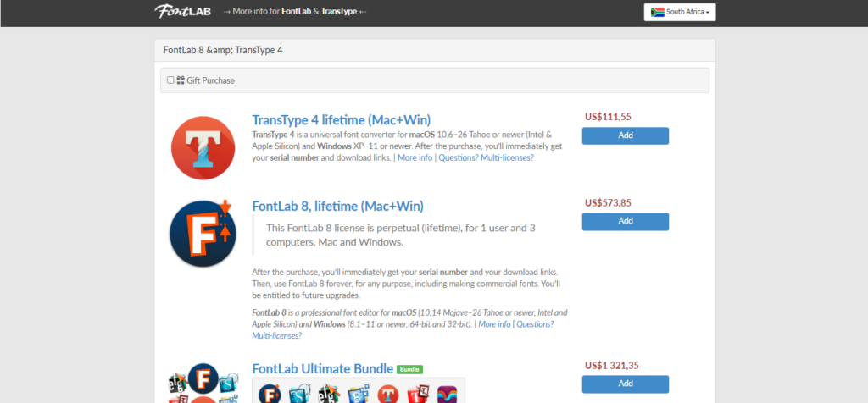868x403 pixels.
Task: Open the FontLab 8, lifetime title link
Action: [x=337, y=206]
